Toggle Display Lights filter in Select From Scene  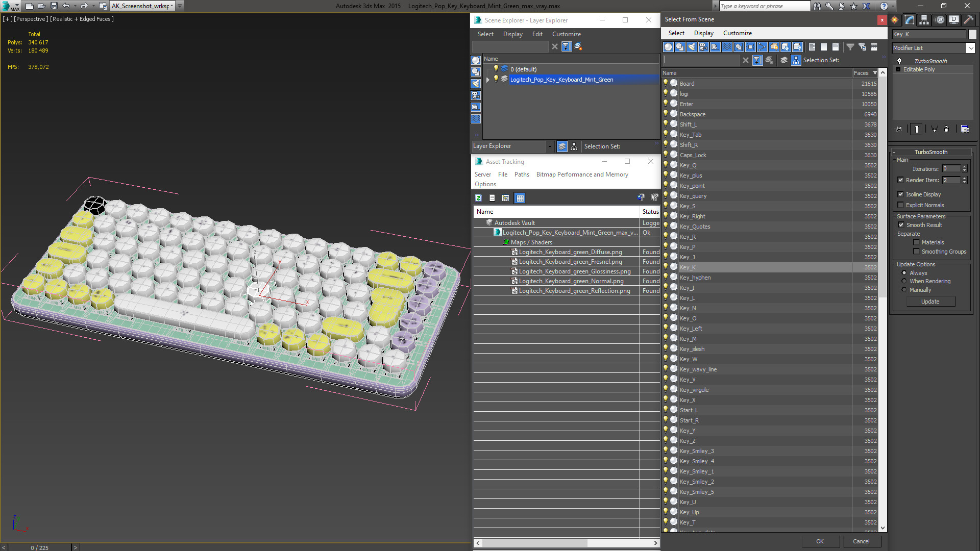point(692,47)
